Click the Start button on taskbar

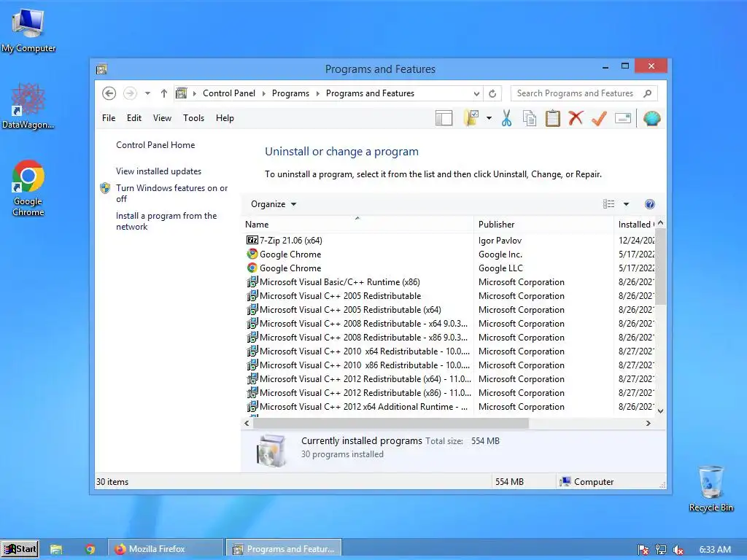click(20, 548)
